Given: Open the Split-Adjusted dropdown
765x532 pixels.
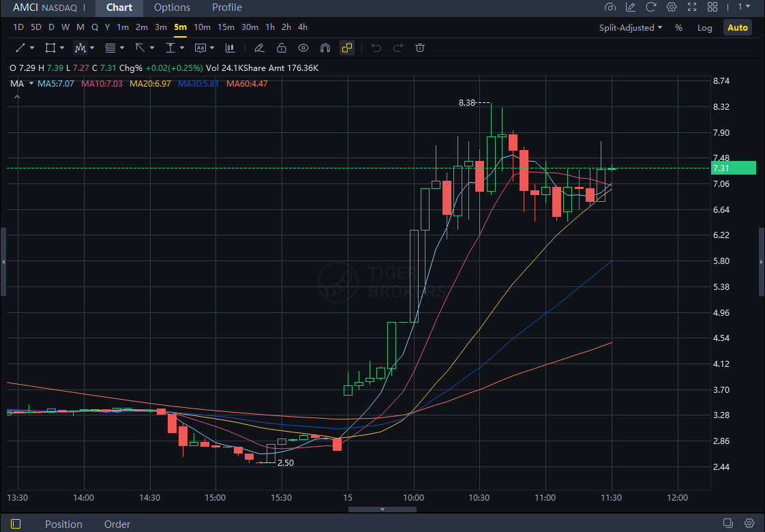Looking at the screenshot, I should pos(631,28).
